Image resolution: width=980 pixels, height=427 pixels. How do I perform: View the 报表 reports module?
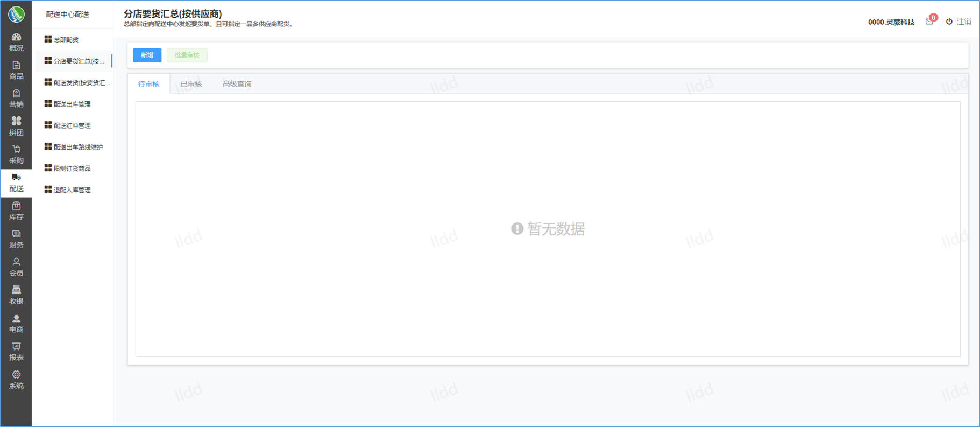[16, 352]
